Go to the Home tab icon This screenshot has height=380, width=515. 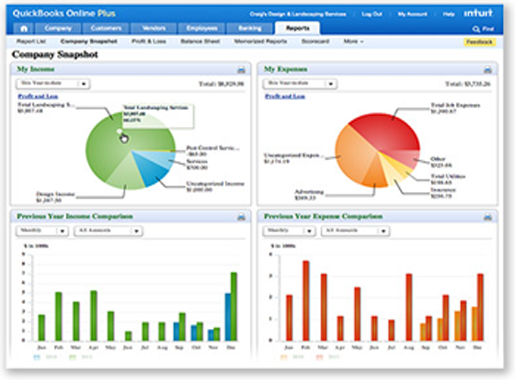tap(24, 29)
